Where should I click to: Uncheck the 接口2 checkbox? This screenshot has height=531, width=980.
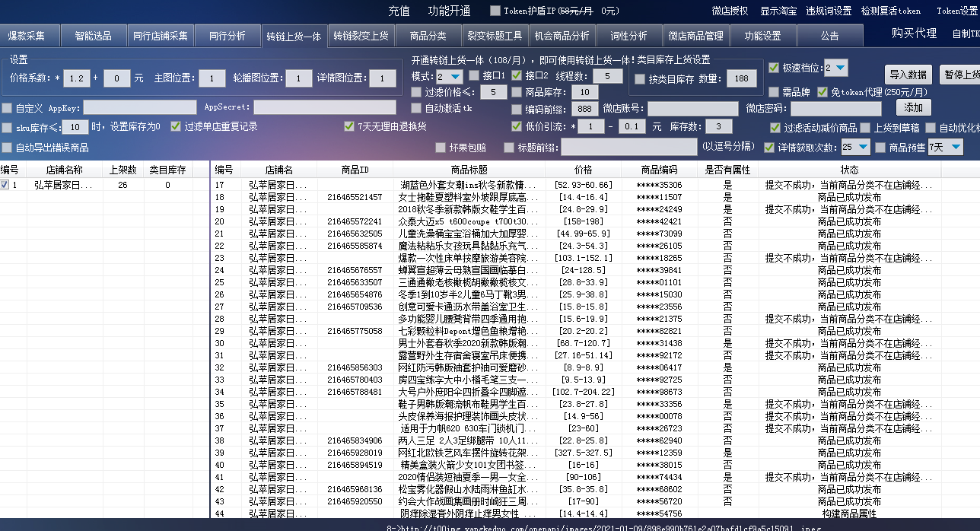pos(516,75)
